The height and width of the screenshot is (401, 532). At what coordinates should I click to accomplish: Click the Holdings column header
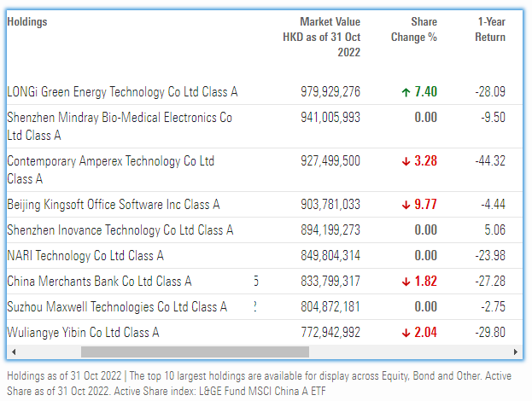pyautogui.click(x=27, y=21)
